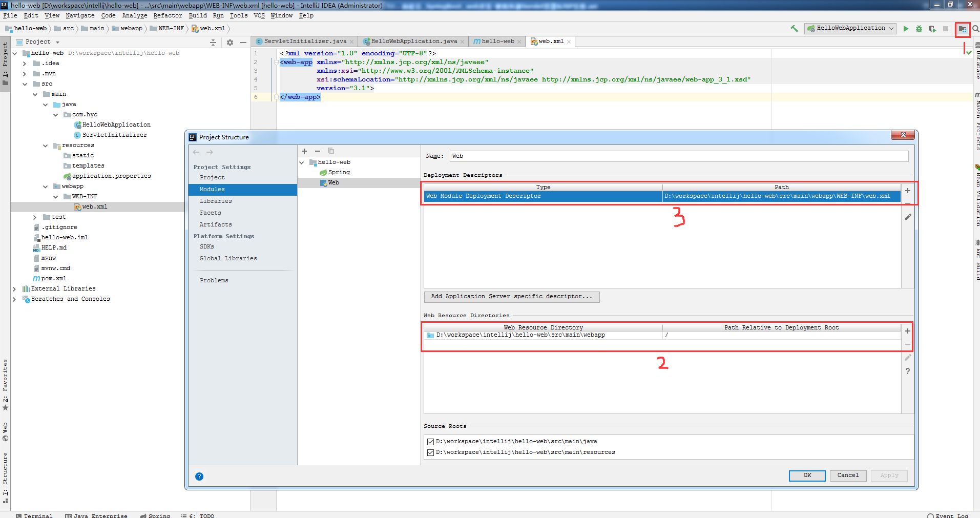Screen dimensions: 980x518
Task: Collapse the resources folder
Action: (x=46, y=146)
